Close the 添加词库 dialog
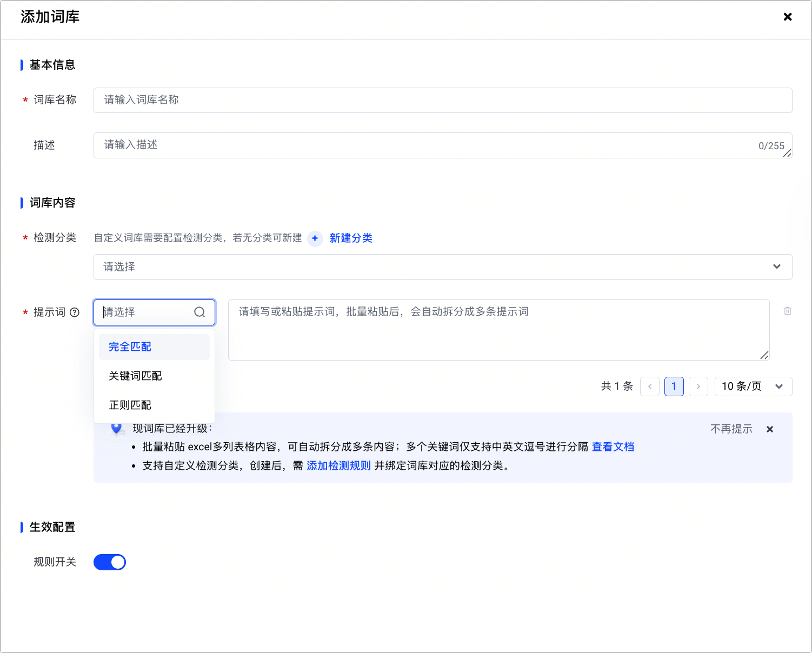The width and height of the screenshot is (812, 653). tap(788, 17)
